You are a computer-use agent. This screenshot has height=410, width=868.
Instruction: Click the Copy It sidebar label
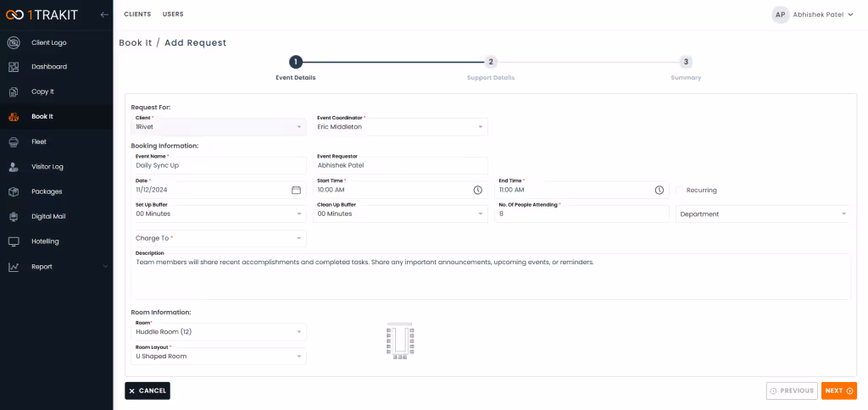[42, 91]
